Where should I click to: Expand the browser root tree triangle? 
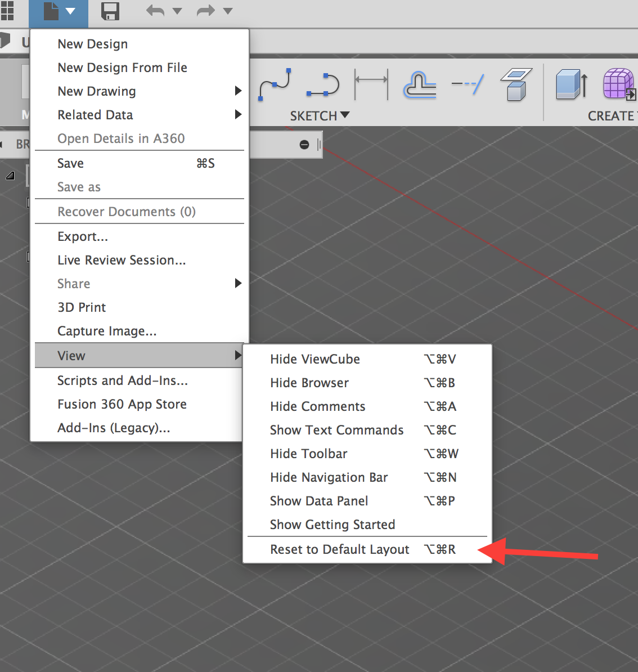tap(10, 175)
